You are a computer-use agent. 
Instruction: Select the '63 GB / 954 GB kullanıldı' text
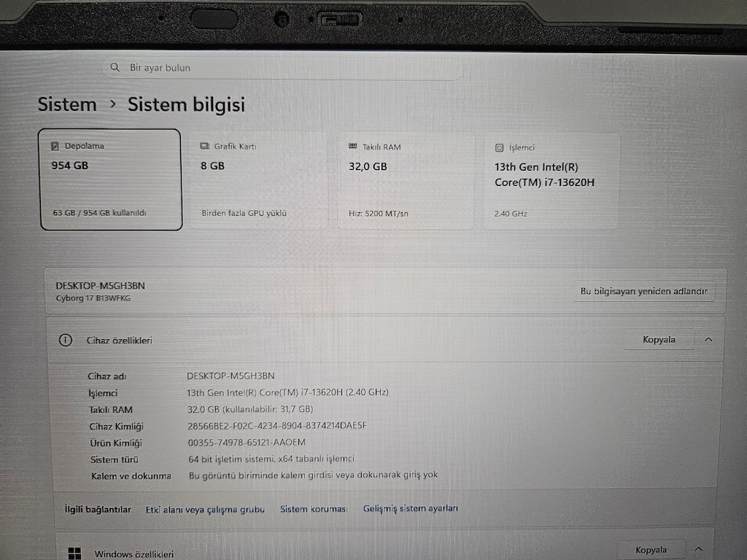(x=99, y=213)
